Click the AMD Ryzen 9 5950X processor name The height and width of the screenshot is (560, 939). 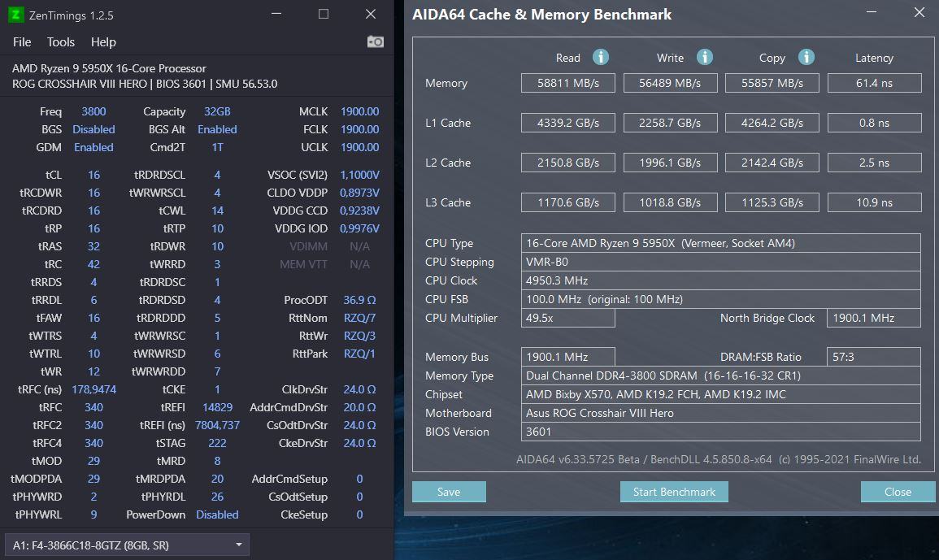point(109,68)
